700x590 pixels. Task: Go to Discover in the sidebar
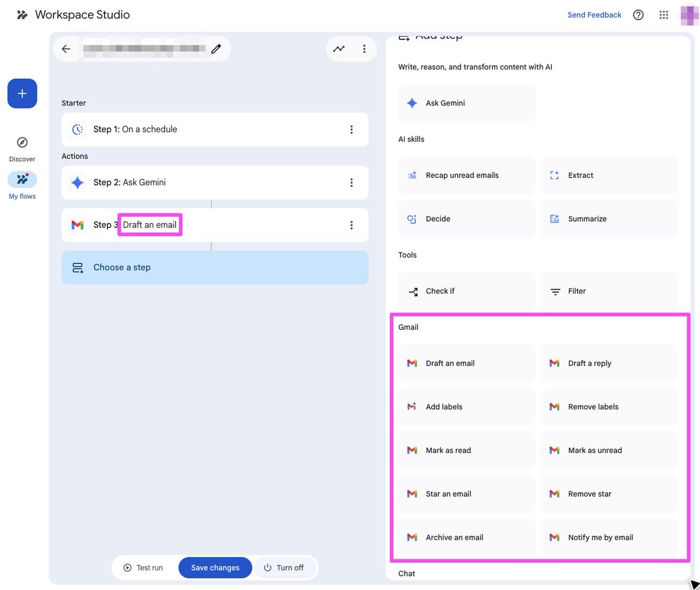coord(22,149)
